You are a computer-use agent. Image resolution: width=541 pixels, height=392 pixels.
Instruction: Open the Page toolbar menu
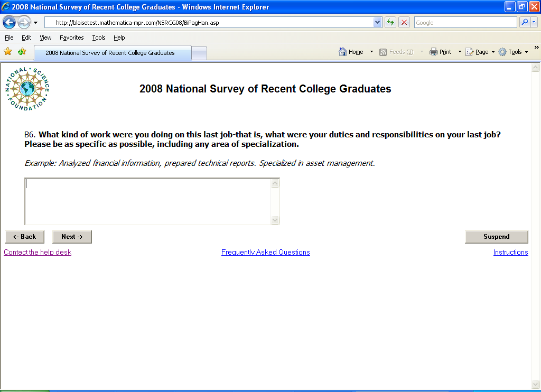point(480,52)
